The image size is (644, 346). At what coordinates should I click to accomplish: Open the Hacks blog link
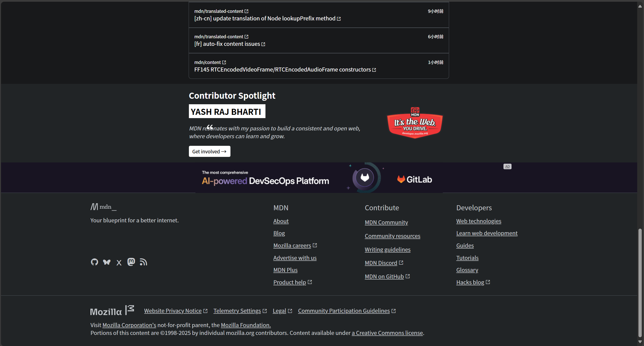(470, 282)
